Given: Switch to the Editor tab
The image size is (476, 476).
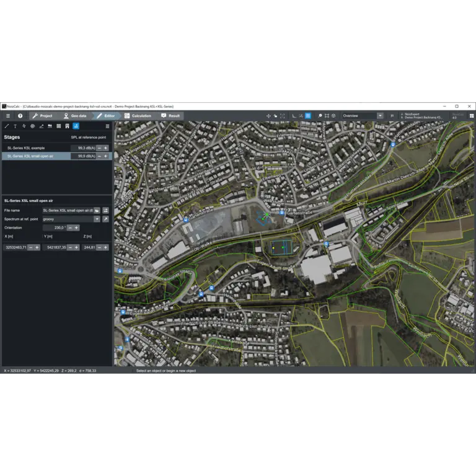Looking at the screenshot, I should 106,116.
